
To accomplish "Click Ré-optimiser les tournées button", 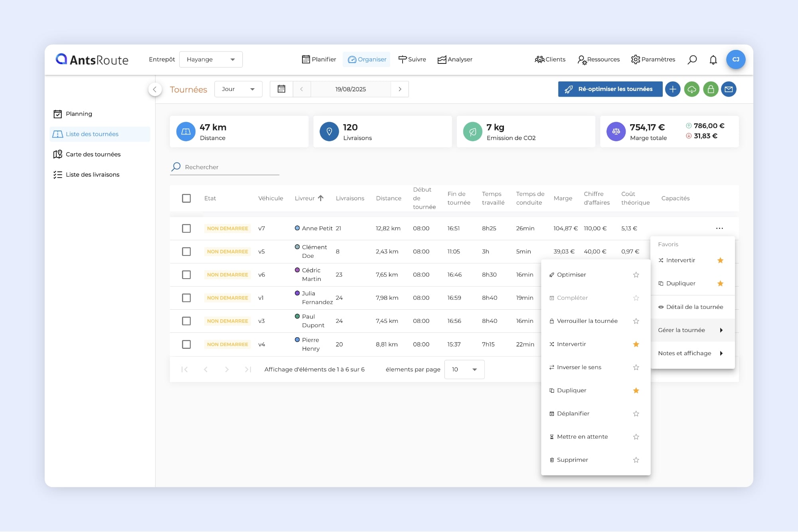I will tap(610, 89).
